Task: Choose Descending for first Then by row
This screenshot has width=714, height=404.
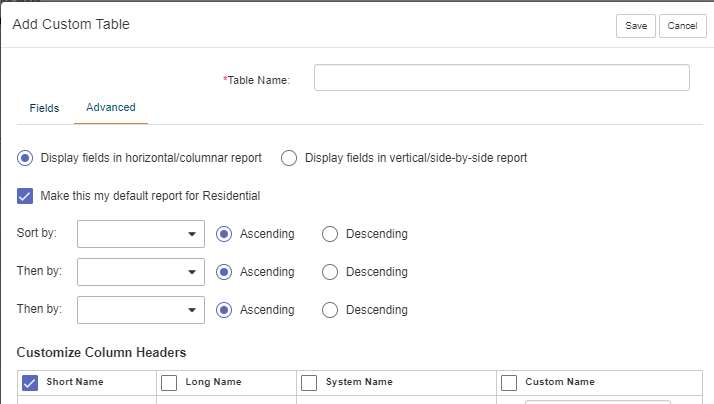Action: pos(330,272)
